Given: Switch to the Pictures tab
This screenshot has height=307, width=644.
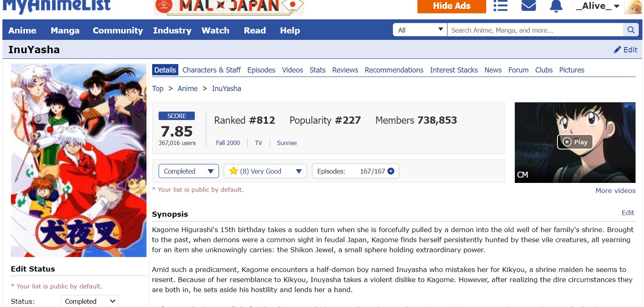Looking at the screenshot, I should [x=572, y=70].
